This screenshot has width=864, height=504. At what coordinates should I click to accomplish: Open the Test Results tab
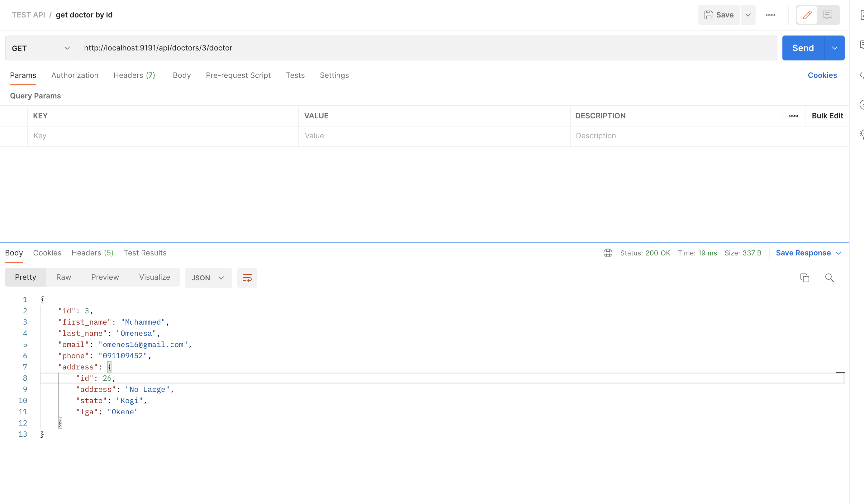point(145,253)
